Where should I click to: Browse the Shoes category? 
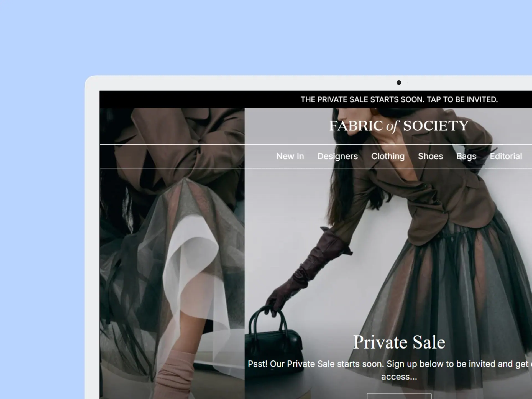(430, 156)
